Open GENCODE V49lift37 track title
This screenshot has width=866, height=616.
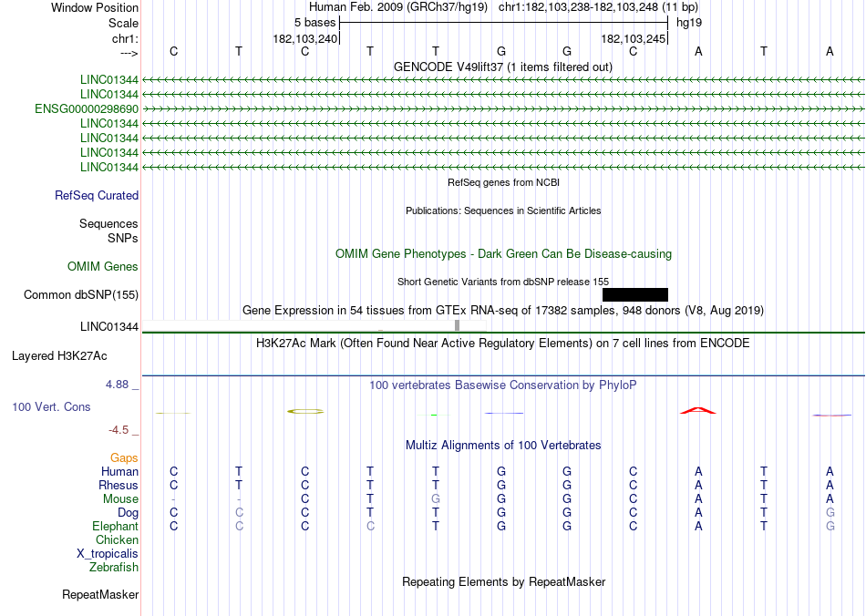coord(503,67)
